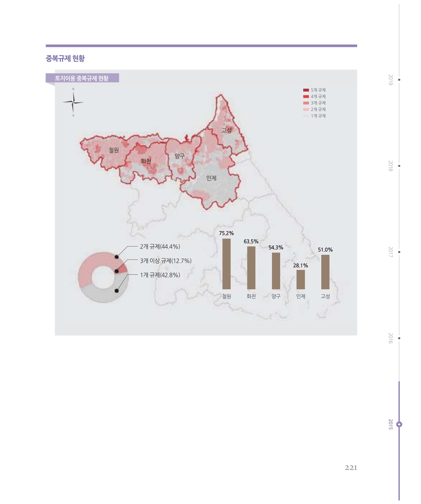Click the 2015 year label on timeline
The height and width of the screenshot is (504, 421).
(391, 424)
